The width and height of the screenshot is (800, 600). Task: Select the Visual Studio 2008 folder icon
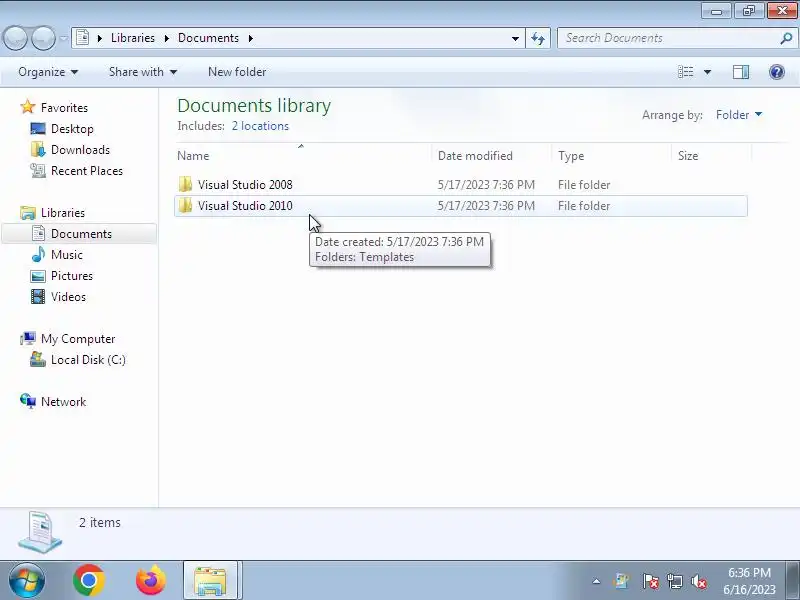[x=186, y=185]
